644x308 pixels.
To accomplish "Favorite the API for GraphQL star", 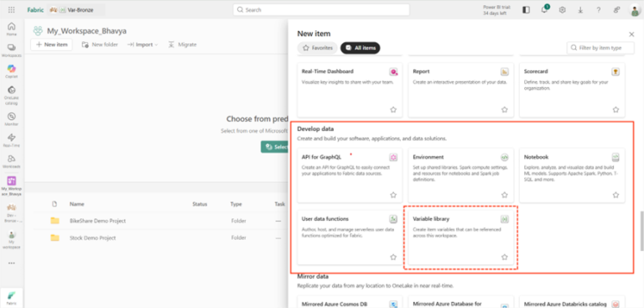I will click(x=393, y=195).
